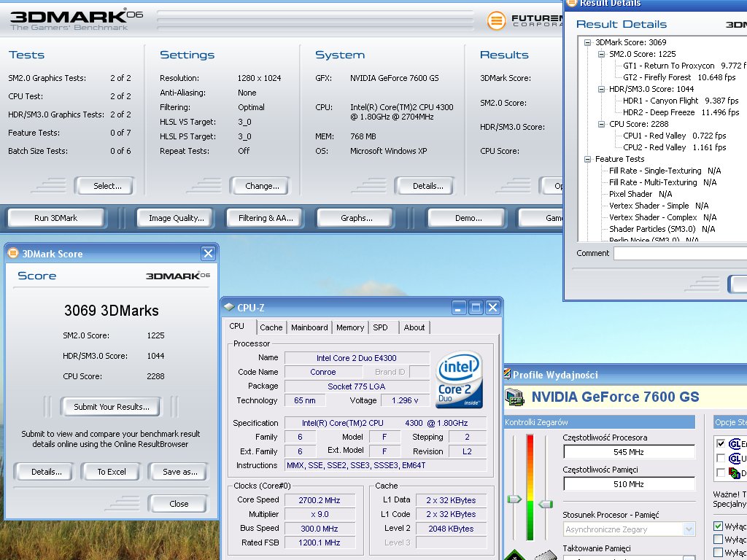Image resolution: width=747 pixels, height=560 pixels.
Task: Click the Intel Core 2 Duo logo
Action: click(459, 379)
